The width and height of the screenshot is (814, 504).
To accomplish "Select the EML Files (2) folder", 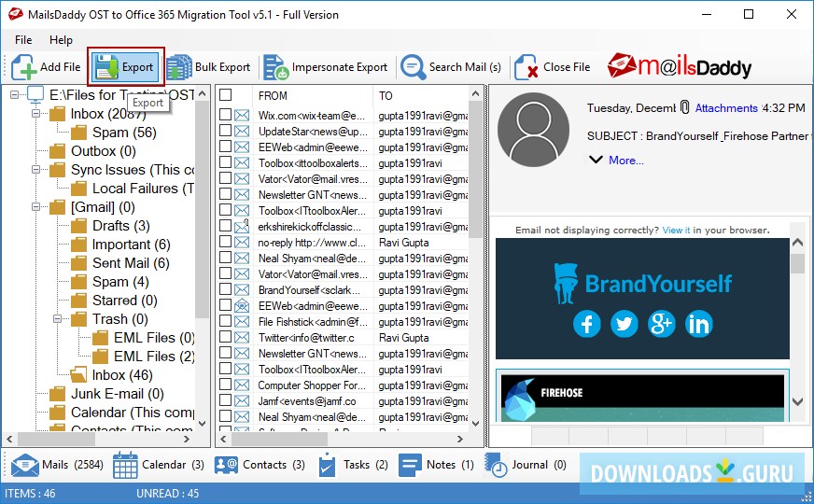I will [144, 357].
